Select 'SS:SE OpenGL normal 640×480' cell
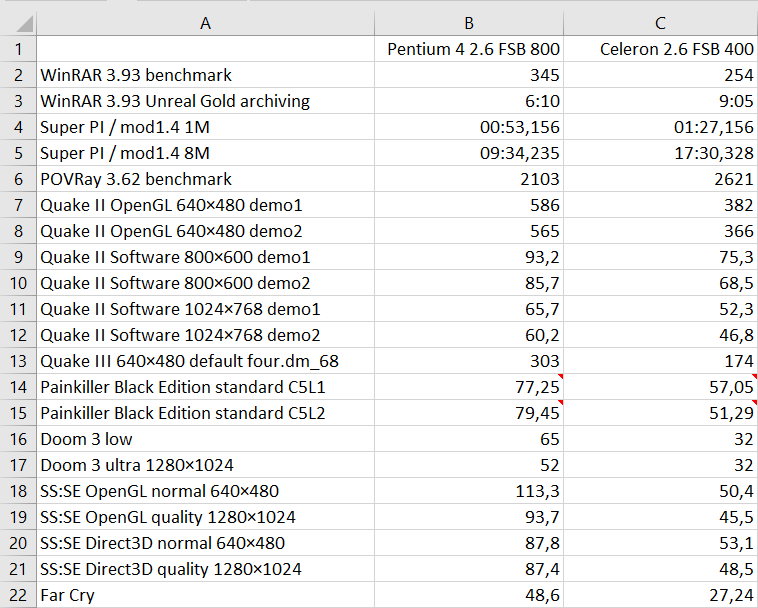This screenshot has height=608, width=758. (205, 491)
